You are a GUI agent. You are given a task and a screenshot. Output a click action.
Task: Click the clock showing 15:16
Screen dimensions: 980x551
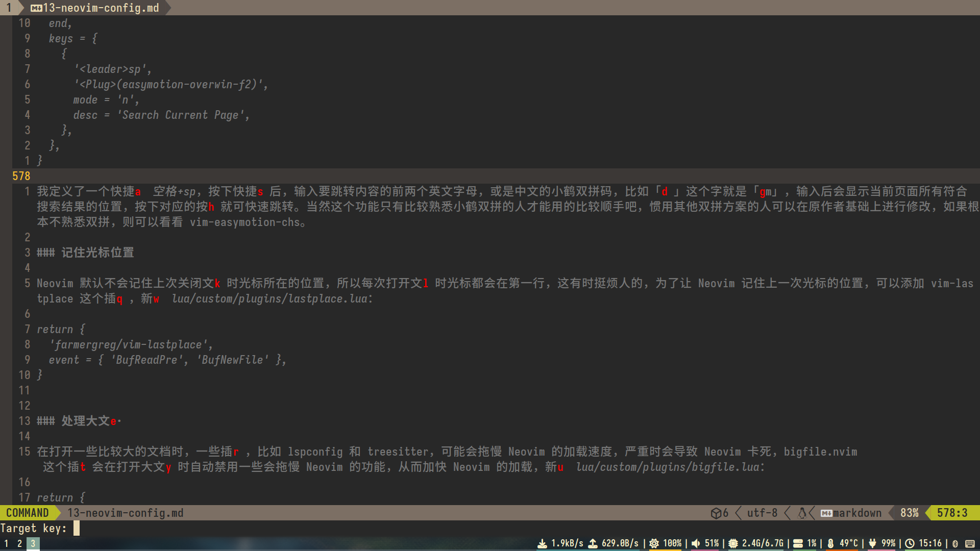tap(929, 544)
